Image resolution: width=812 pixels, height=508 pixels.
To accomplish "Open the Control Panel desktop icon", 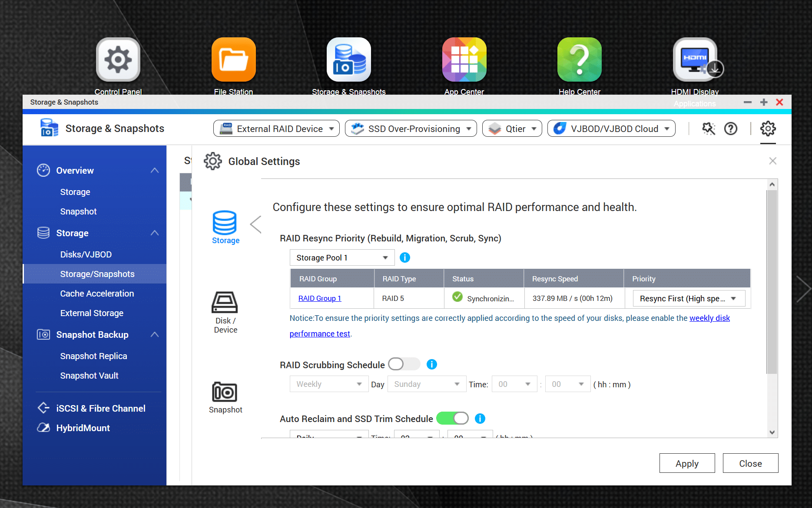I will coord(118,60).
